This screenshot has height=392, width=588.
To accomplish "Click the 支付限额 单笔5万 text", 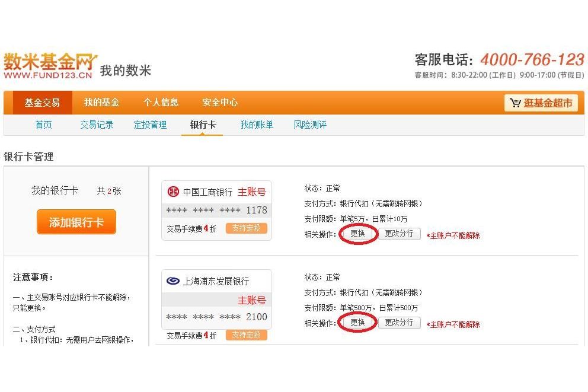I will click(356, 219).
